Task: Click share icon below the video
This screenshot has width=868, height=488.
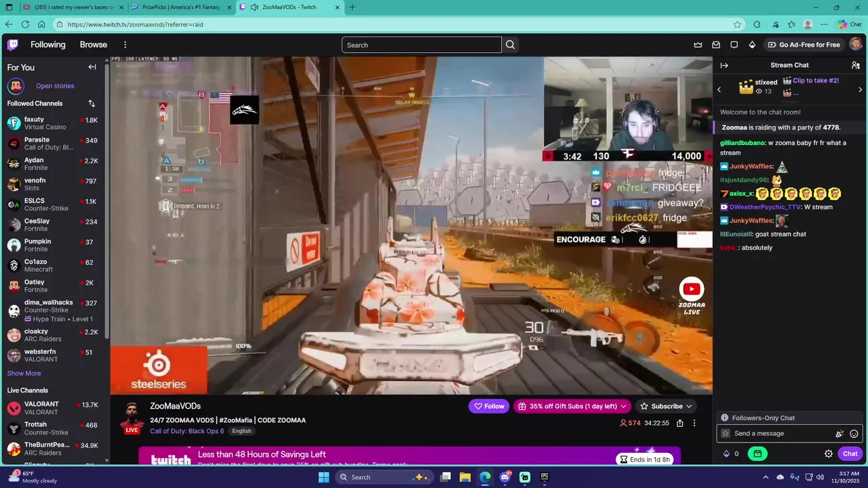Action: tap(679, 423)
